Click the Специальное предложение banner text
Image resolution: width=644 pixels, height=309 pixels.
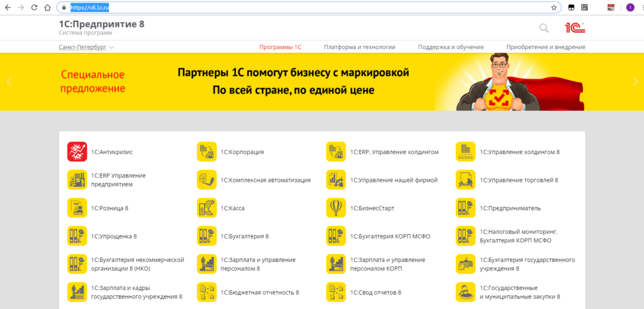93,82
